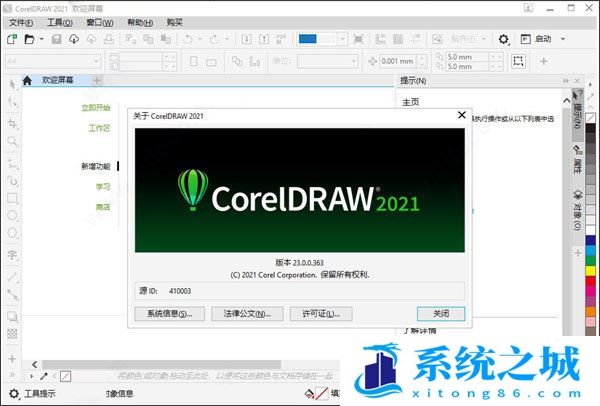
Task: Pick the yellow palette swatch
Action: [590, 271]
